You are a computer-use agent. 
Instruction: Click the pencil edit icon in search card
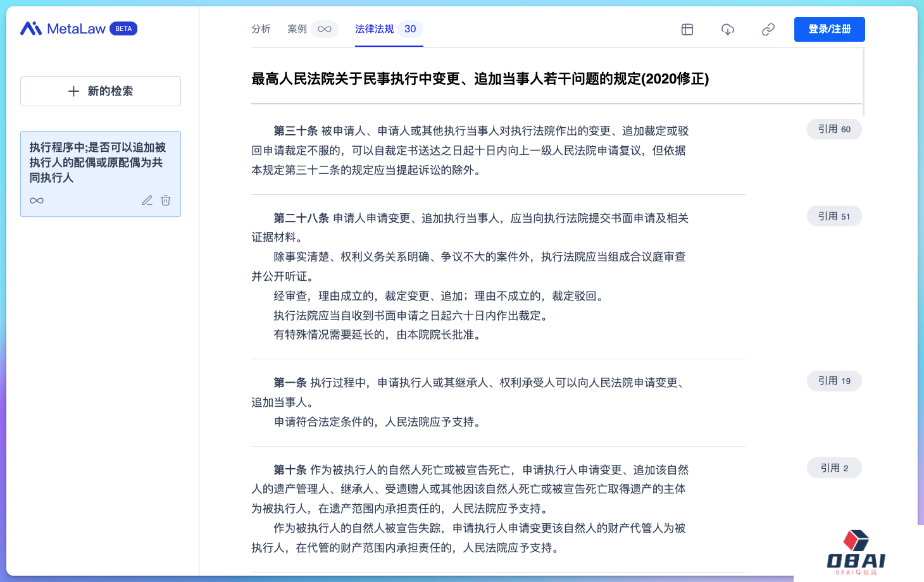147,201
